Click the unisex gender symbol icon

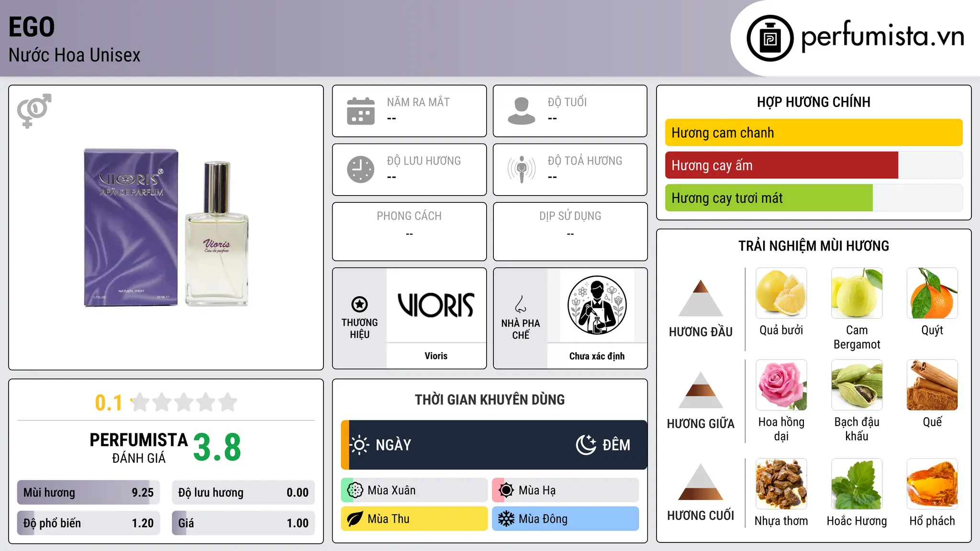coord(34,110)
